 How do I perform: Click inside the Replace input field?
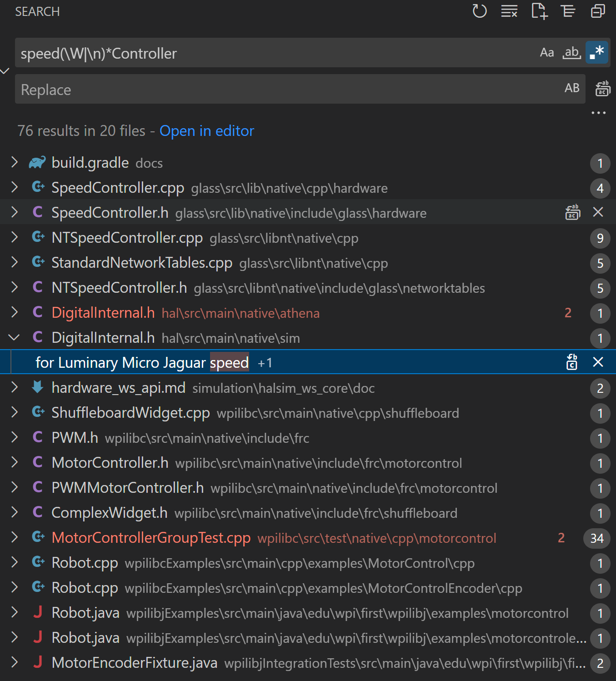tap(273, 89)
